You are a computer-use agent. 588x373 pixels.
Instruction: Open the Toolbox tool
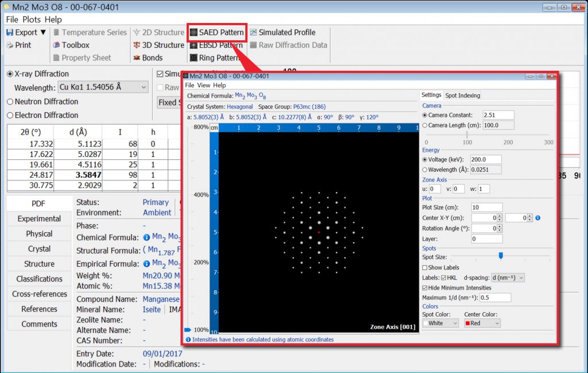(70, 45)
